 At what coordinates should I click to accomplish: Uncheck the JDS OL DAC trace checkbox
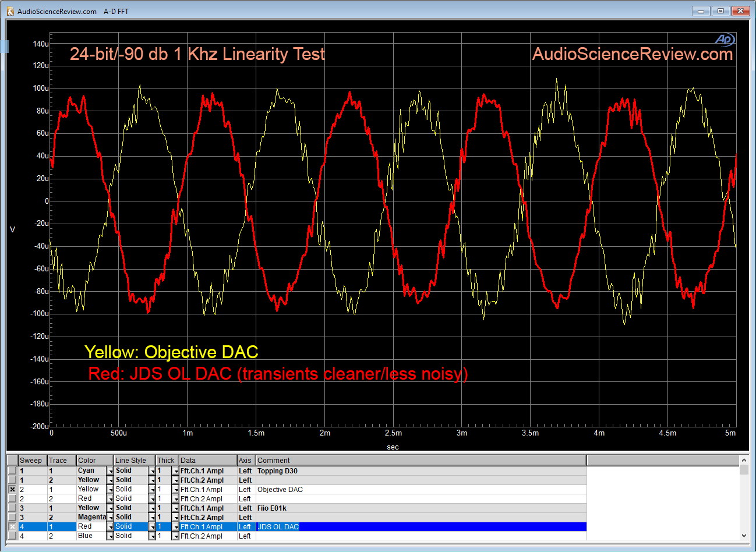coord(12,526)
